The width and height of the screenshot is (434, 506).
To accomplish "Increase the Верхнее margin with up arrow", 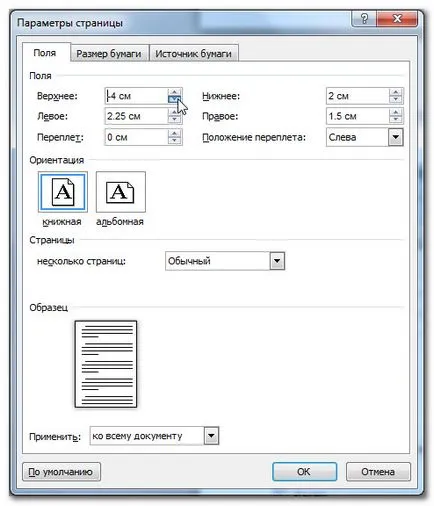I will coord(174,92).
